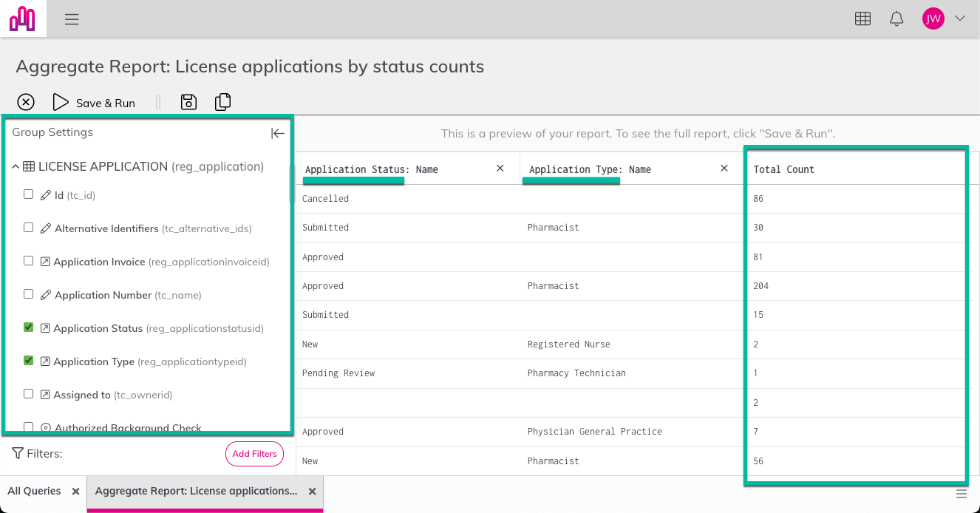980x513 pixels.
Task: Click Save & Run
Action: tap(94, 103)
